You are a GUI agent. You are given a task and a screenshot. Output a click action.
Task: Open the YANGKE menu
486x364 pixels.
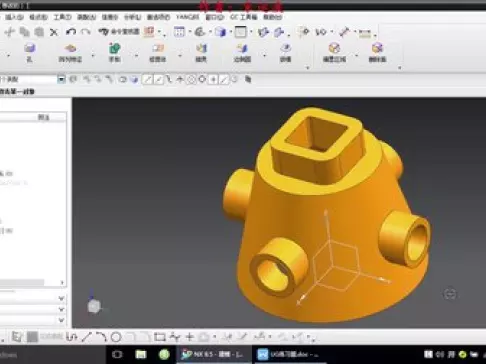coord(188,17)
